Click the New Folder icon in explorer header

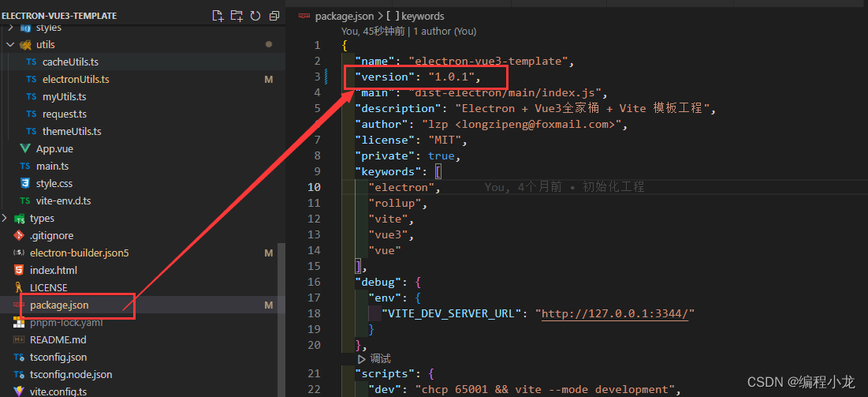(237, 16)
